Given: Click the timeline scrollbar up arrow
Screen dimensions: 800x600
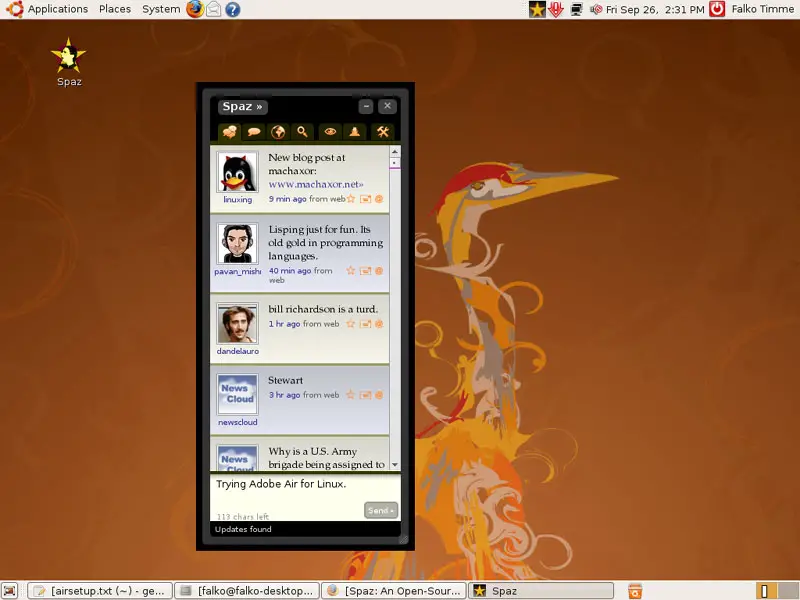Looking at the screenshot, I should 394,152.
